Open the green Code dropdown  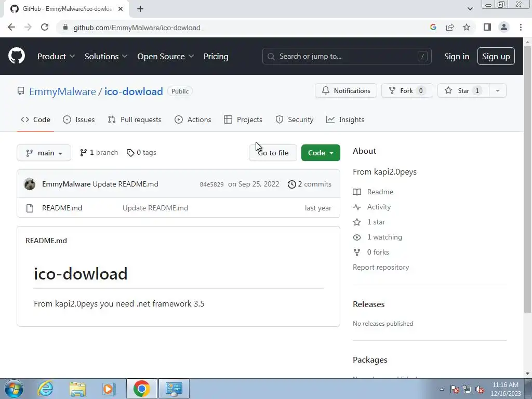[321, 153]
